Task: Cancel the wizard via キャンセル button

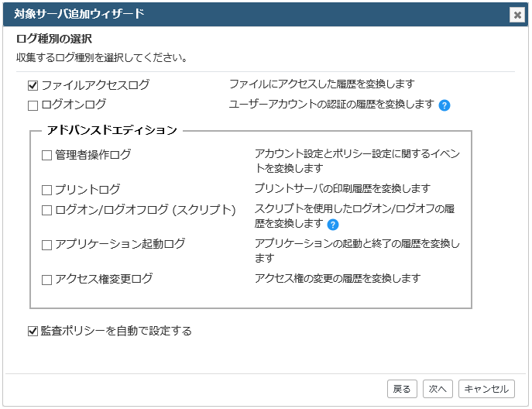Action: pyautogui.click(x=486, y=389)
